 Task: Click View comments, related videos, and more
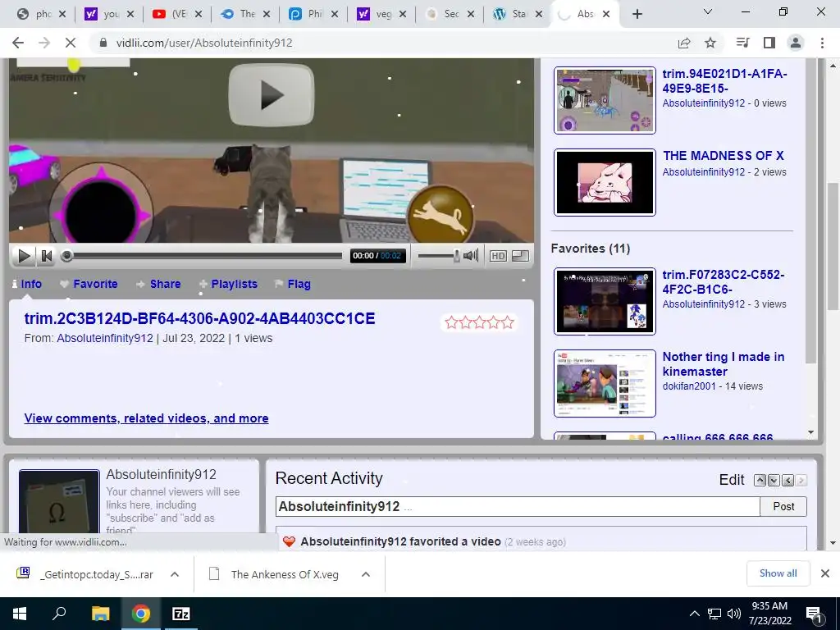(146, 418)
